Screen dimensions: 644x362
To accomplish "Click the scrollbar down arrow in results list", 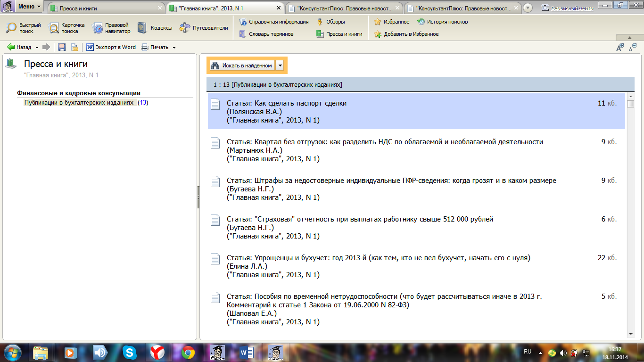I will (x=631, y=333).
